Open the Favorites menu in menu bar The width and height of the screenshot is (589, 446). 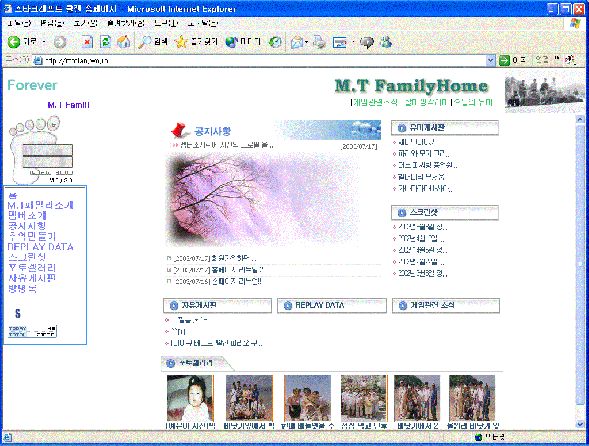coord(125,23)
